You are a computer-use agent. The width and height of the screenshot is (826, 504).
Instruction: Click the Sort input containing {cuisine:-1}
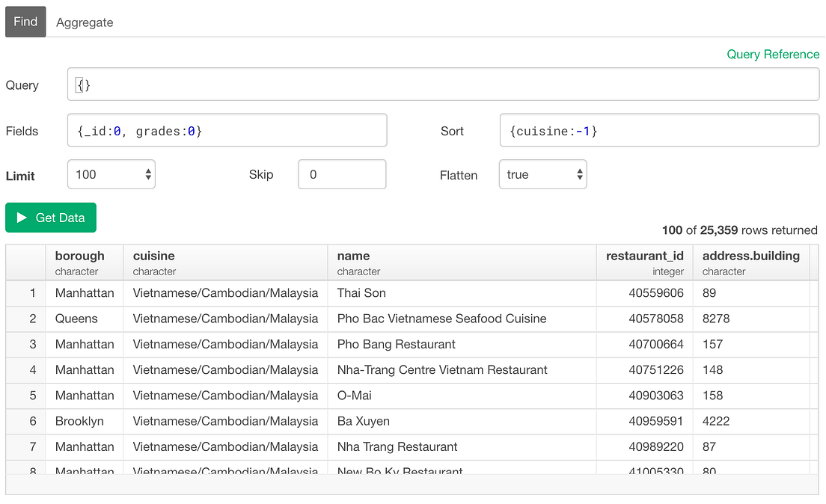[x=658, y=129]
